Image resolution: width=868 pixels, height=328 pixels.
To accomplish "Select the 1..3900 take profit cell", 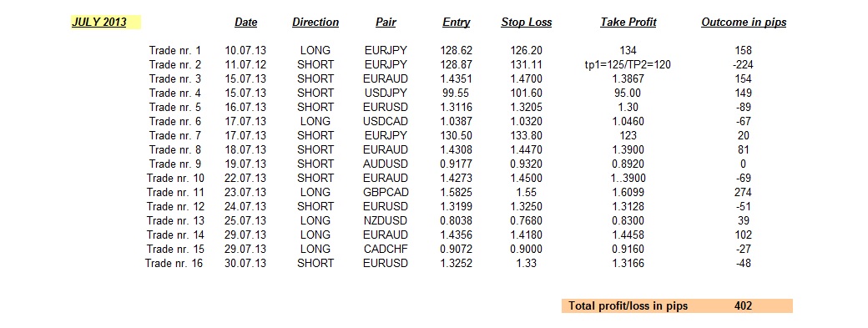I will pos(628,178).
